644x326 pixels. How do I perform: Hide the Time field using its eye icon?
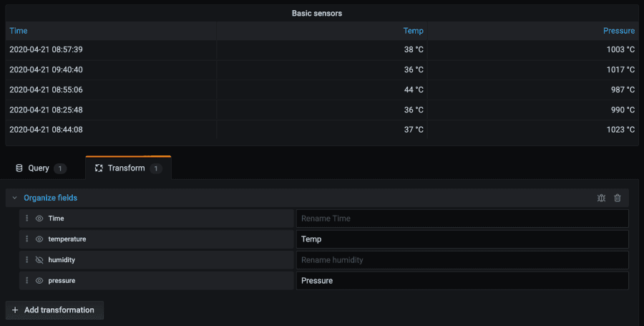(x=39, y=219)
